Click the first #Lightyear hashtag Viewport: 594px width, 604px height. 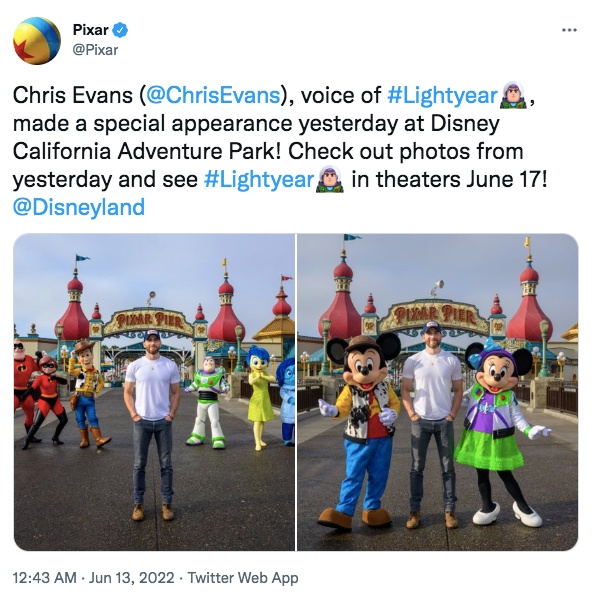click(x=442, y=95)
